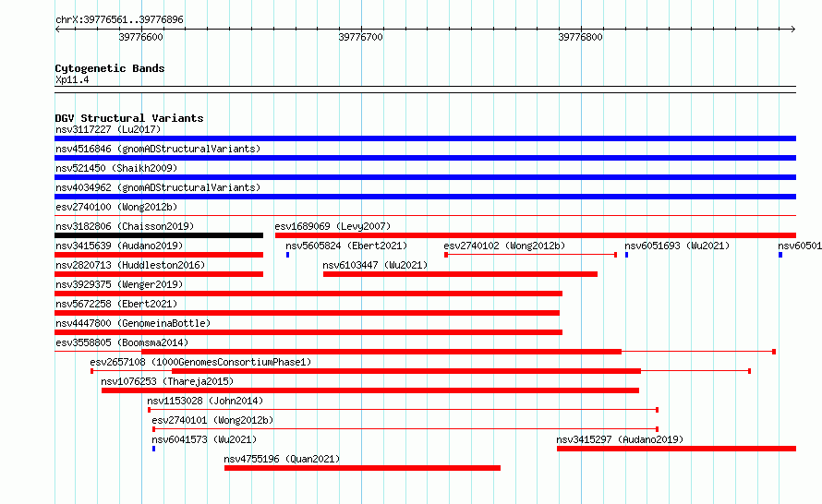
Task: Select red bar under esv1689069 (Levy2007)
Action: [x=536, y=235]
